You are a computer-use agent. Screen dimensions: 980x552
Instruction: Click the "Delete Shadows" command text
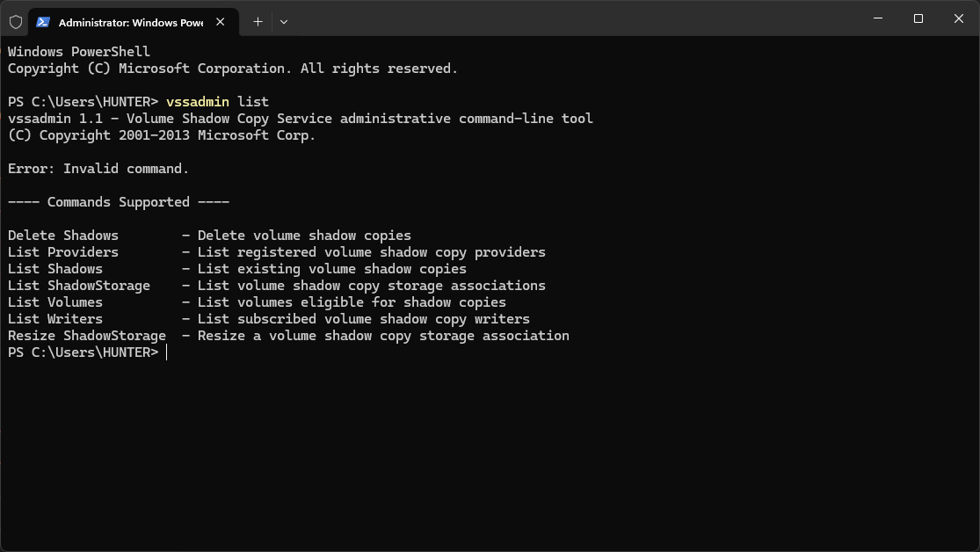click(x=63, y=236)
